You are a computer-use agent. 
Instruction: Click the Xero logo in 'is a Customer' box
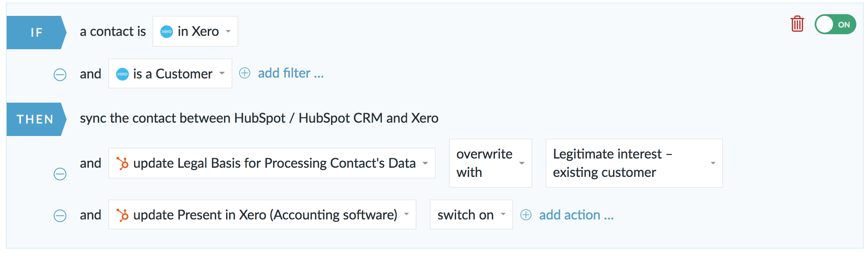tap(122, 74)
